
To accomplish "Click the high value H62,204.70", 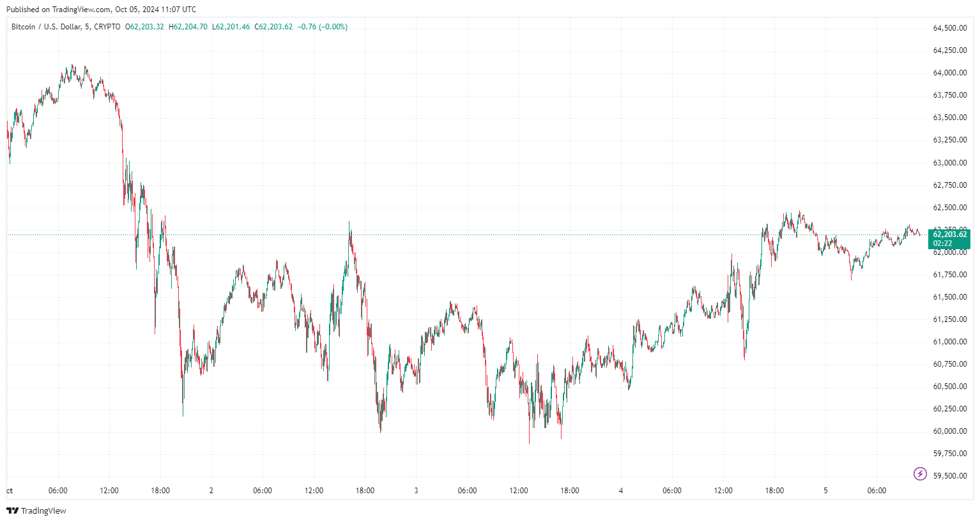I will pos(188,27).
